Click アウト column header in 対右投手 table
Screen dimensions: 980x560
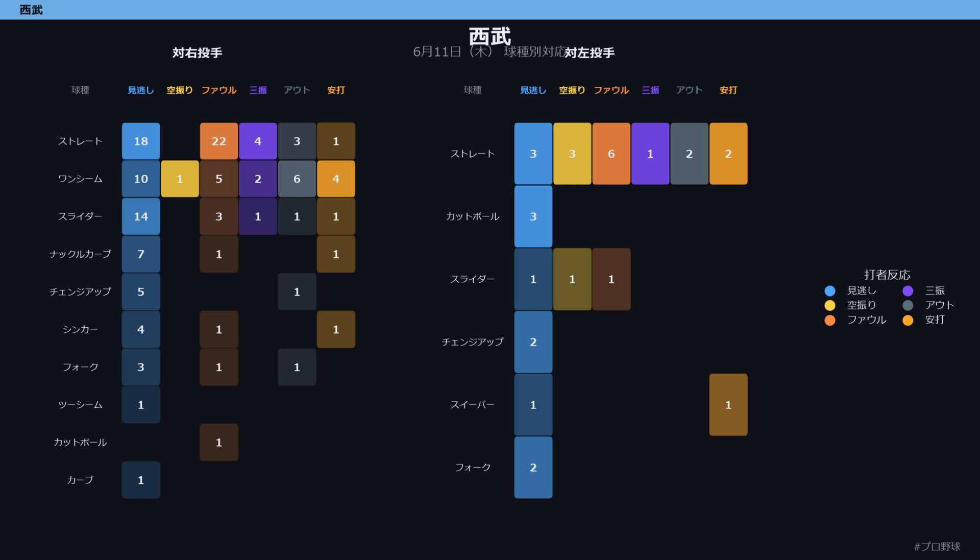pyautogui.click(x=297, y=90)
